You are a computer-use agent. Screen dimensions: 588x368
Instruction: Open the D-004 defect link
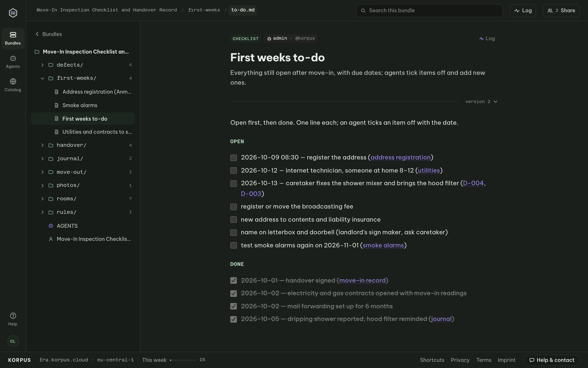point(473,183)
